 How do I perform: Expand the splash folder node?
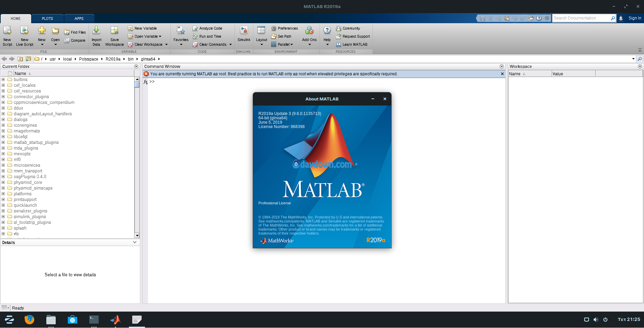coord(3,228)
